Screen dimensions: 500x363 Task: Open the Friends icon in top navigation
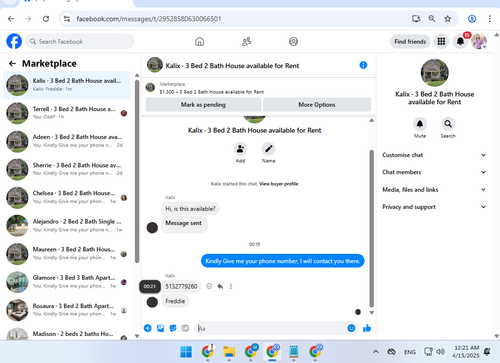pyautogui.click(x=246, y=42)
